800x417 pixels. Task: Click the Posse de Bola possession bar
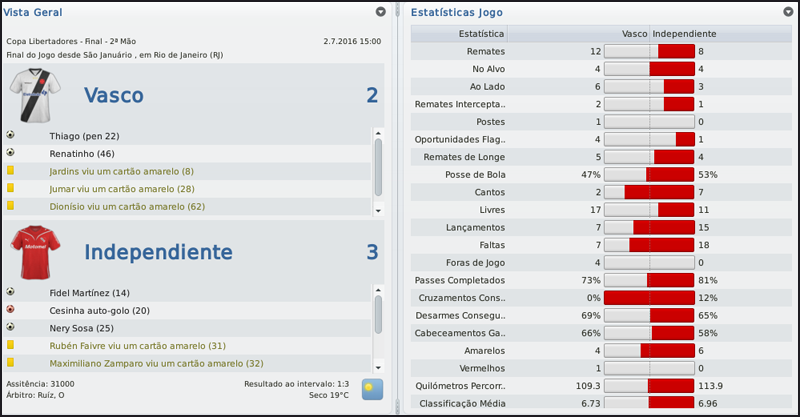click(x=649, y=174)
